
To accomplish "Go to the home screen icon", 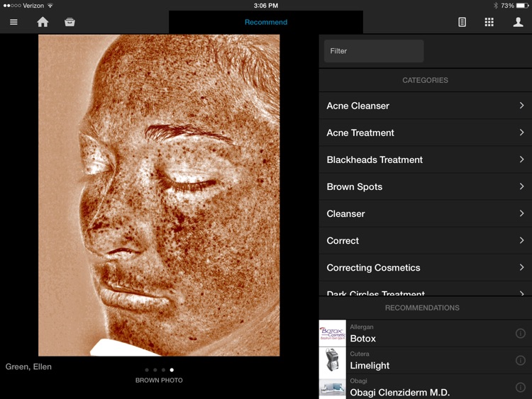I will pos(43,22).
